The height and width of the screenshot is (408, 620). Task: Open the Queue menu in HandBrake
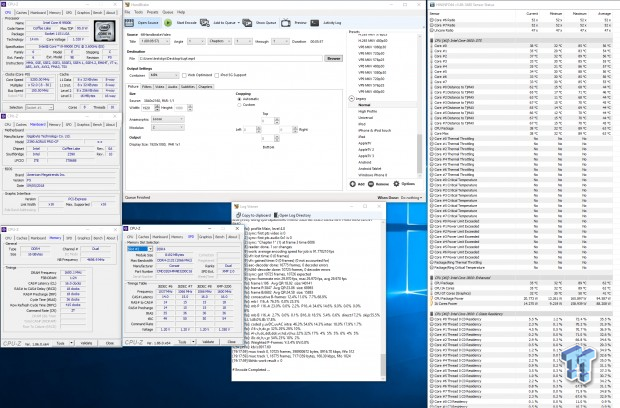pyautogui.click(x=168, y=12)
